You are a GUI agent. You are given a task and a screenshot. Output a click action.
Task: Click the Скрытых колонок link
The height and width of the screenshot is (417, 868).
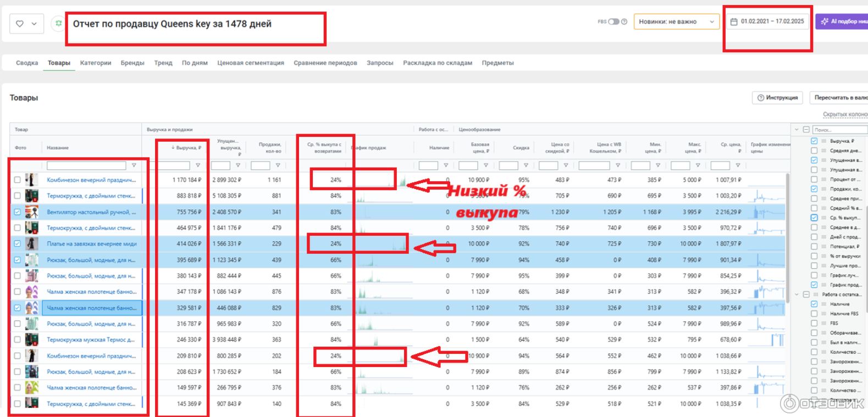click(x=845, y=114)
